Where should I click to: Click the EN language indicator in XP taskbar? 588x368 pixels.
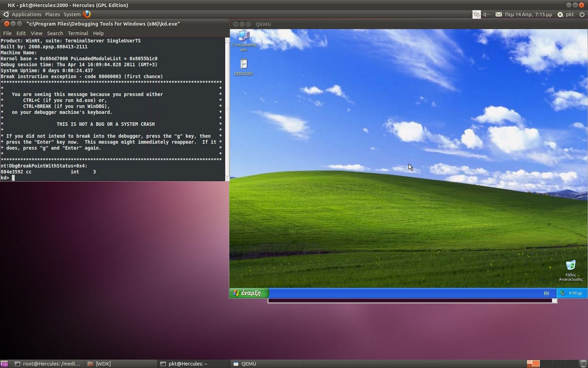546,293
